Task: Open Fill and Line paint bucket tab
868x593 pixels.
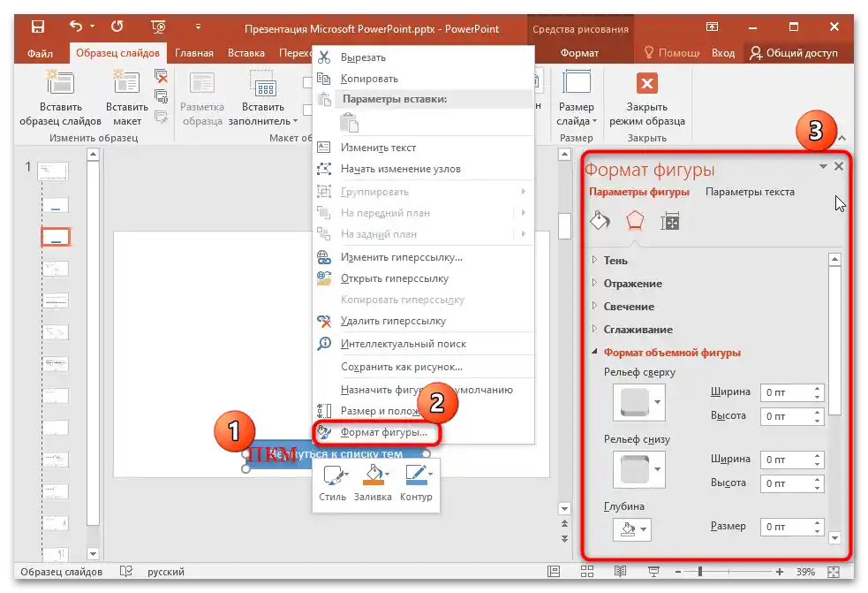Action: (600, 221)
